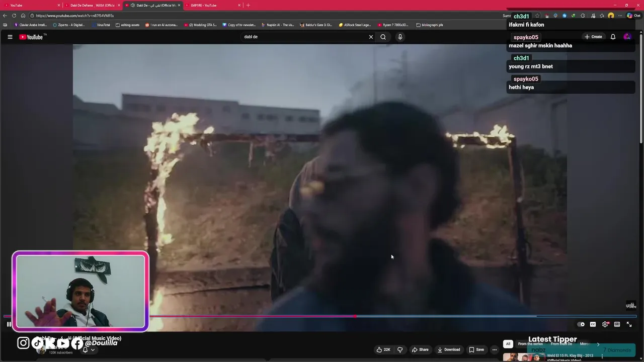The image size is (644, 362).
Task: Click chat message 'young rz mt3 bnet'
Action: coord(531,66)
